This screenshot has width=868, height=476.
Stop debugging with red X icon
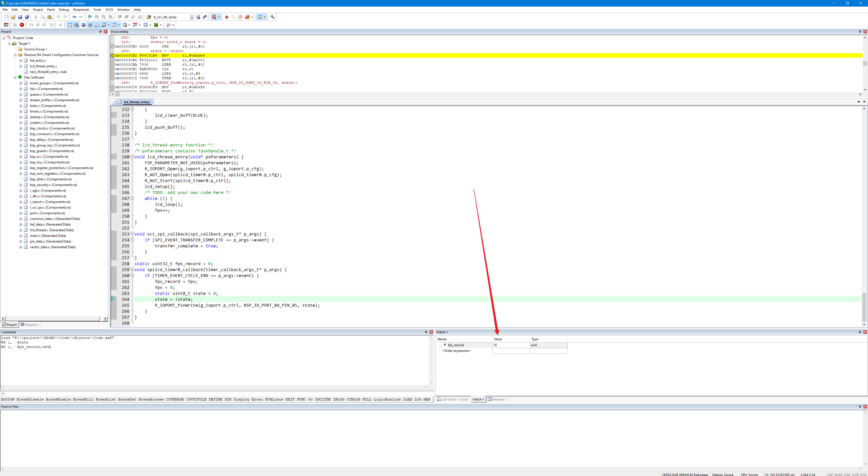tap(22, 25)
